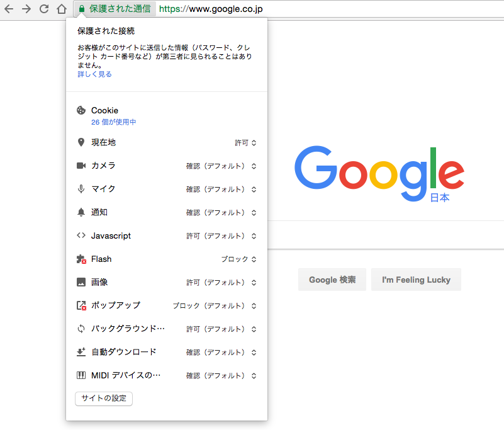This screenshot has height=430, width=504.
Task: Open the 画像 permission dropdown
Action: pos(221,283)
